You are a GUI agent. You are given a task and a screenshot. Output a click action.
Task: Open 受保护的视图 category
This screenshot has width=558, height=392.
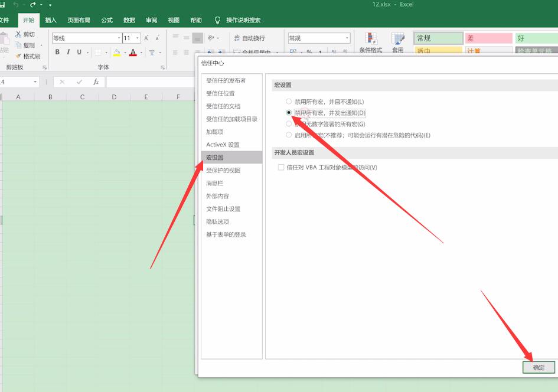point(231,171)
